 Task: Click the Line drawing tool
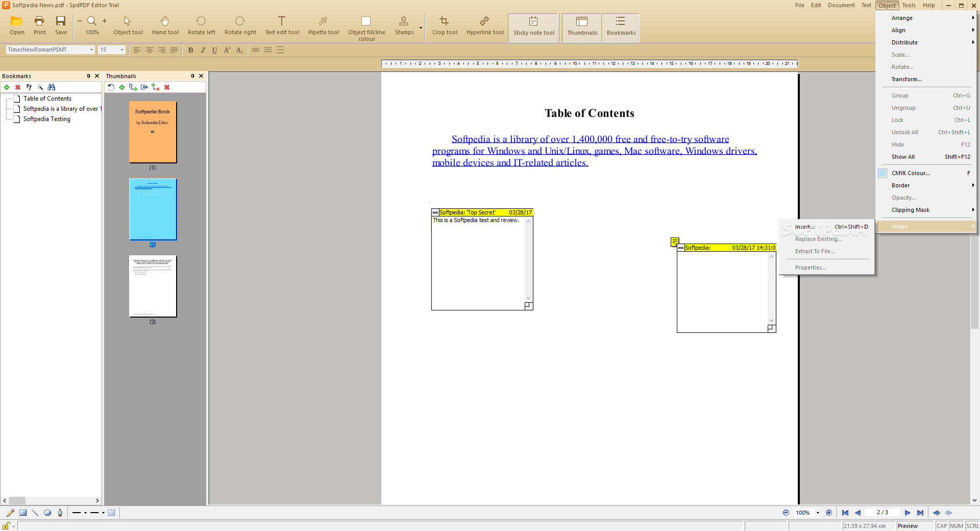(35, 513)
